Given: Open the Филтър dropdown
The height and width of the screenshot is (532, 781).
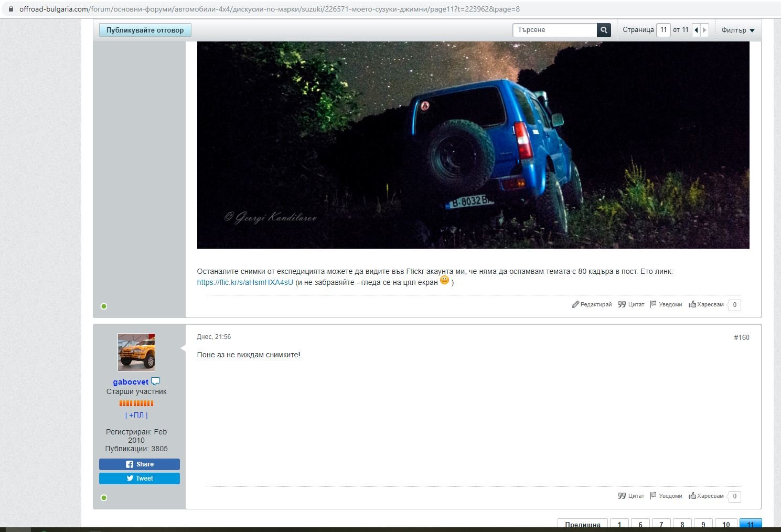Looking at the screenshot, I should pos(738,30).
